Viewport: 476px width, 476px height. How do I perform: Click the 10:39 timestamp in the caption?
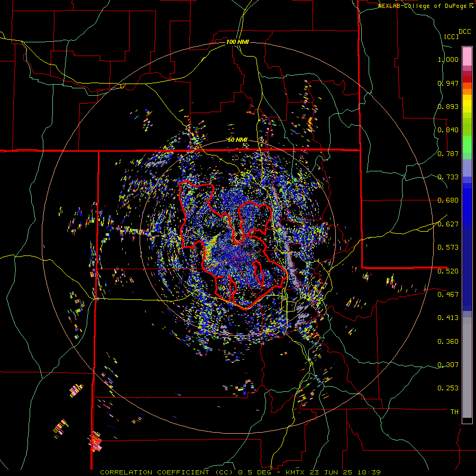pyautogui.click(x=370, y=472)
